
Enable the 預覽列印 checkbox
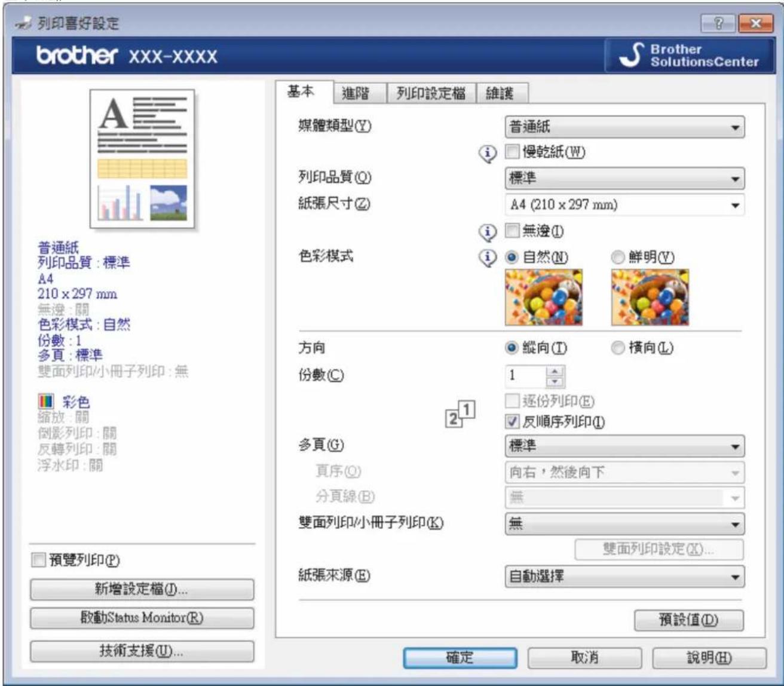pyautogui.click(x=38, y=561)
